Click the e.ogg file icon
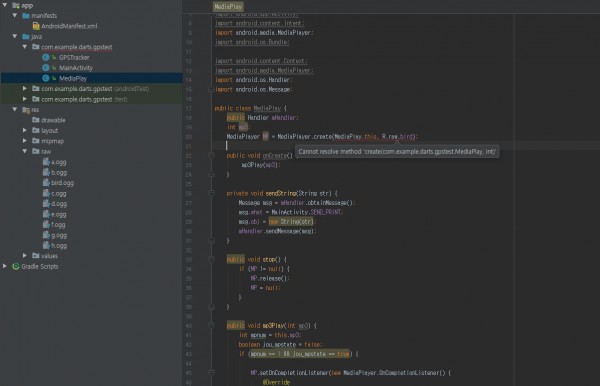This screenshot has height=386, width=600. click(x=46, y=214)
